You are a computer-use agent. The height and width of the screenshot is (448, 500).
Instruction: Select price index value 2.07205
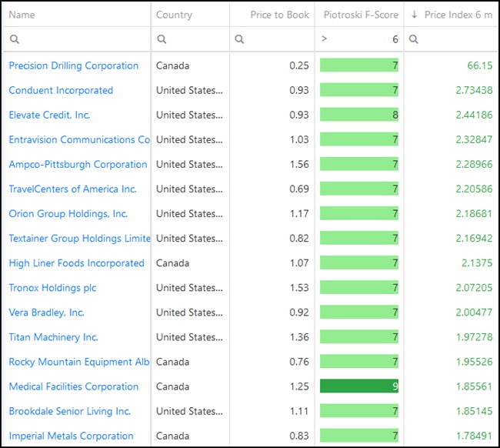(x=474, y=288)
